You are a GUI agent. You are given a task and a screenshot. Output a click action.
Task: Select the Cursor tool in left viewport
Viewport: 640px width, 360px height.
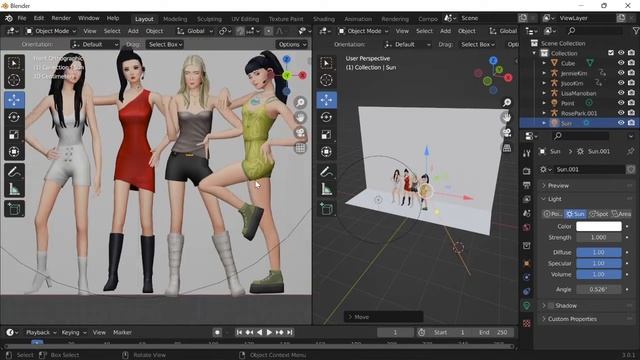(14, 80)
